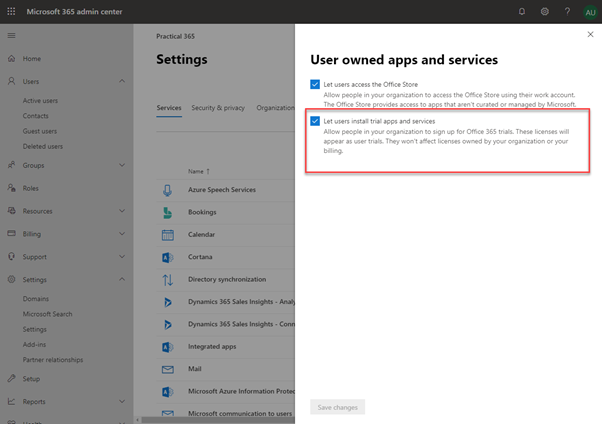Click the Home house icon
Viewport: 602px width, 424px height.
click(x=12, y=58)
